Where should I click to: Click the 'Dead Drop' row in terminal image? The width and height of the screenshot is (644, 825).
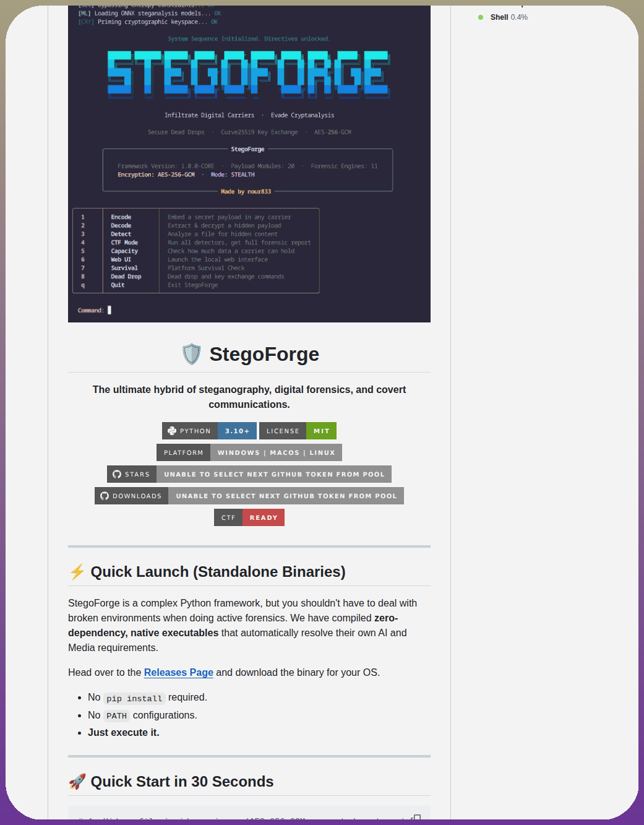click(x=195, y=277)
